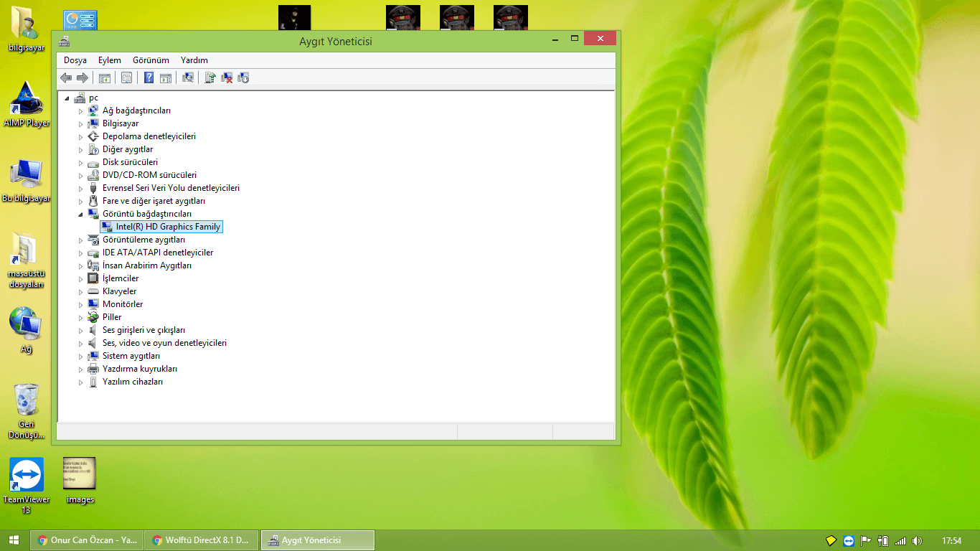The image size is (980, 551).
Task: Click the Back arrow in the toolbar
Action: click(x=66, y=77)
